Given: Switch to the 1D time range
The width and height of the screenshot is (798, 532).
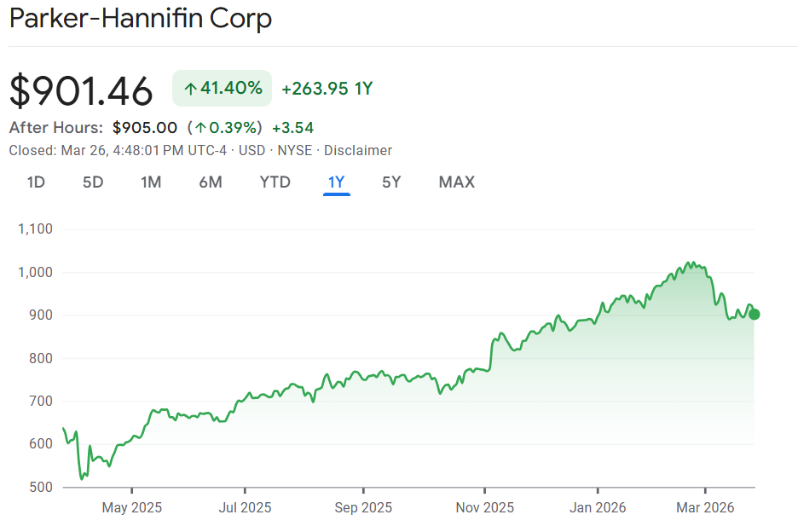Looking at the screenshot, I should point(36,182).
